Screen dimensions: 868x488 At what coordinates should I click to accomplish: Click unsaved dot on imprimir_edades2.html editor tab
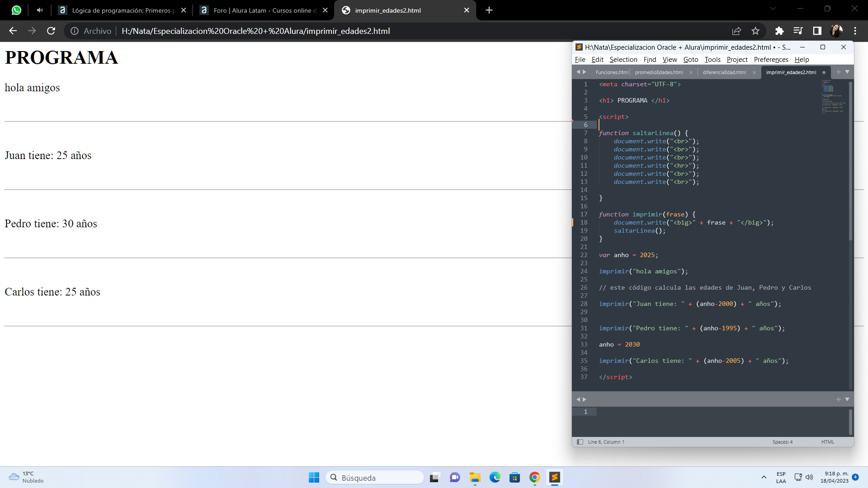(x=824, y=72)
